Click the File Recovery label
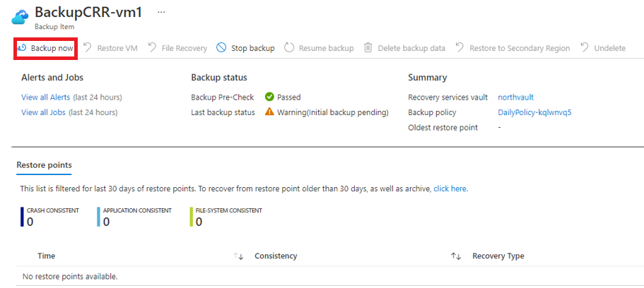The height and width of the screenshot is (288, 644). (x=184, y=48)
